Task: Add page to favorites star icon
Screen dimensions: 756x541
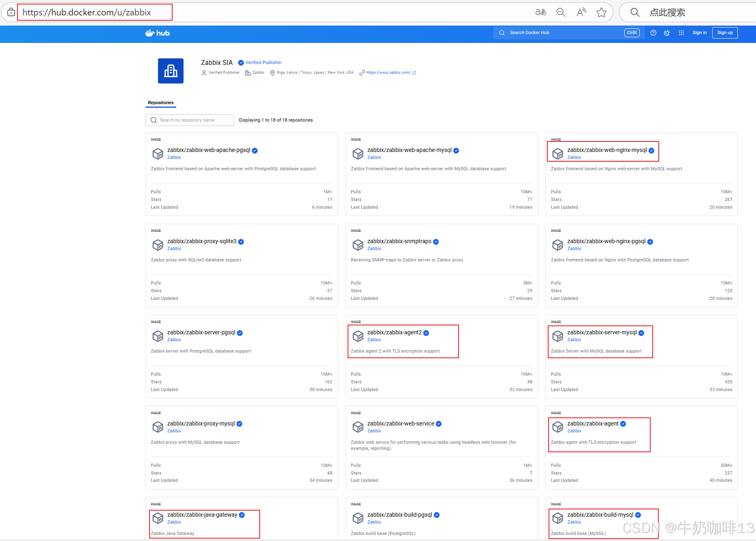Action: click(601, 12)
